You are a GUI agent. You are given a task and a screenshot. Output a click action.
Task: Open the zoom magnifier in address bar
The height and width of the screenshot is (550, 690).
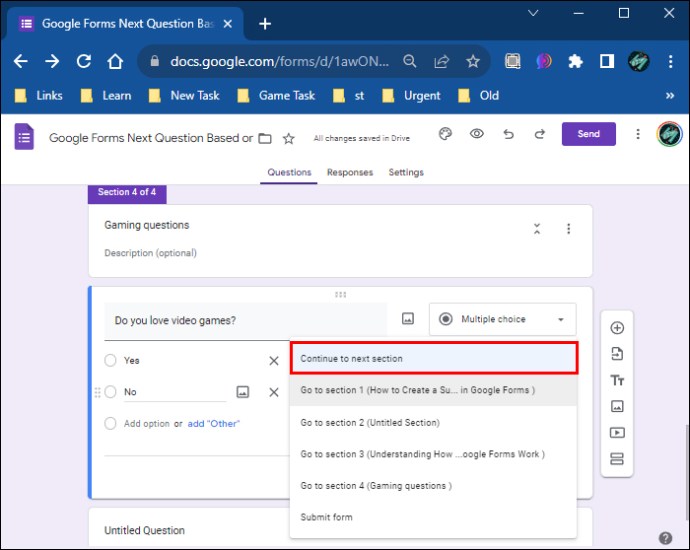click(410, 61)
